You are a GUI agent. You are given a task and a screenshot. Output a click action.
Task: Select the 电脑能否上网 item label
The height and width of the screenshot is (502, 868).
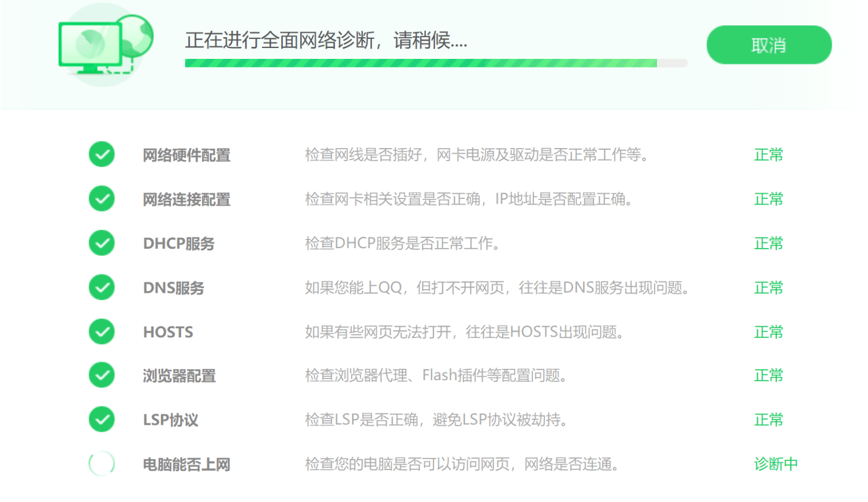[186, 464]
